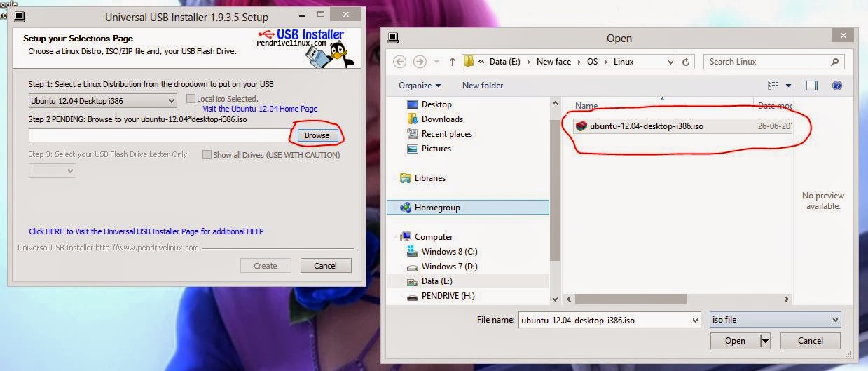Toggle the preview pane icon

point(812,86)
